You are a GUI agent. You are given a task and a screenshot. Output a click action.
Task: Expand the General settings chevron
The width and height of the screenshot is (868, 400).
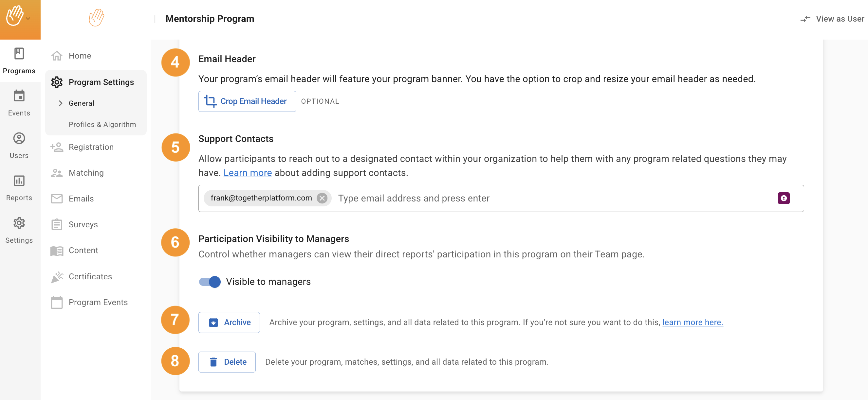(61, 103)
